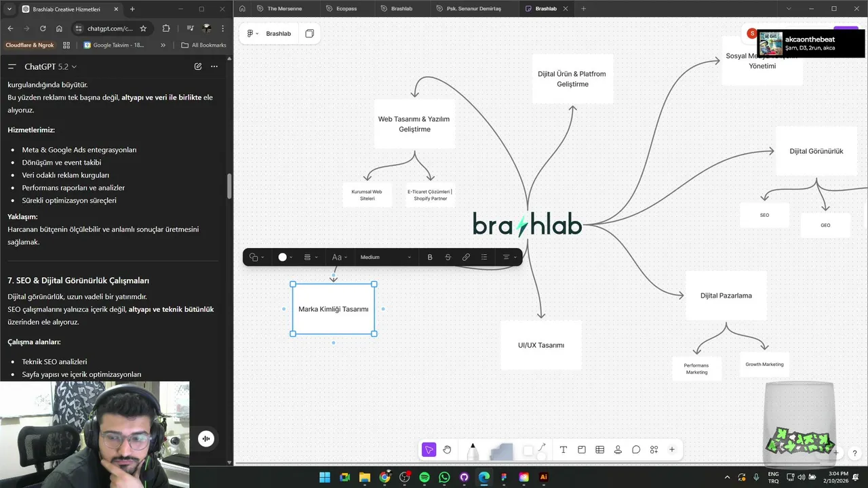Open stroke style dropdown

coord(310,257)
